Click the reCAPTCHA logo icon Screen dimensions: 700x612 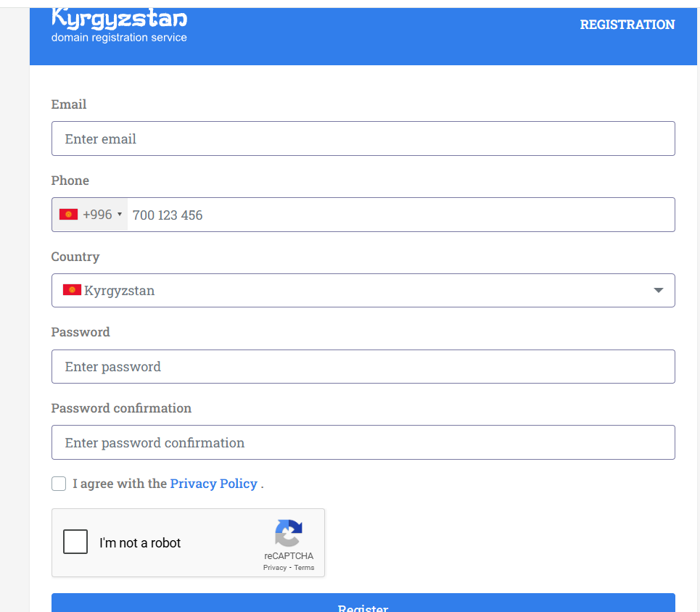pos(288,534)
